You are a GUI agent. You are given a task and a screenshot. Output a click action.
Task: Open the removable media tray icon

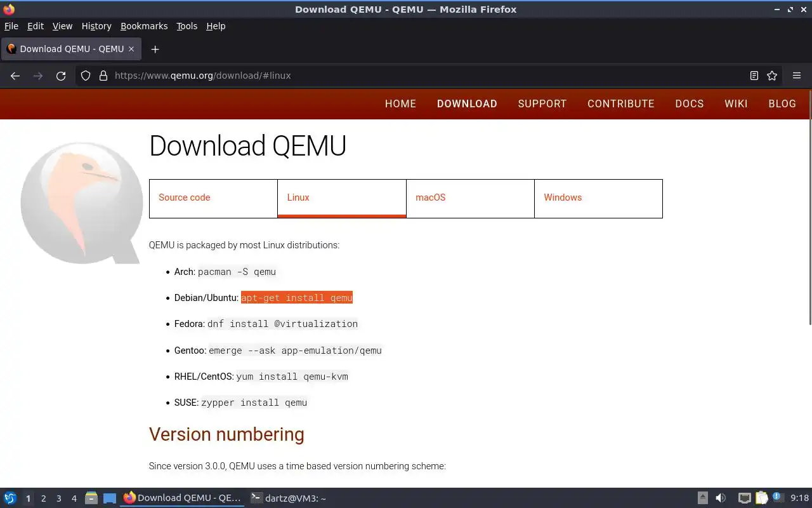pyautogui.click(x=703, y=498)
